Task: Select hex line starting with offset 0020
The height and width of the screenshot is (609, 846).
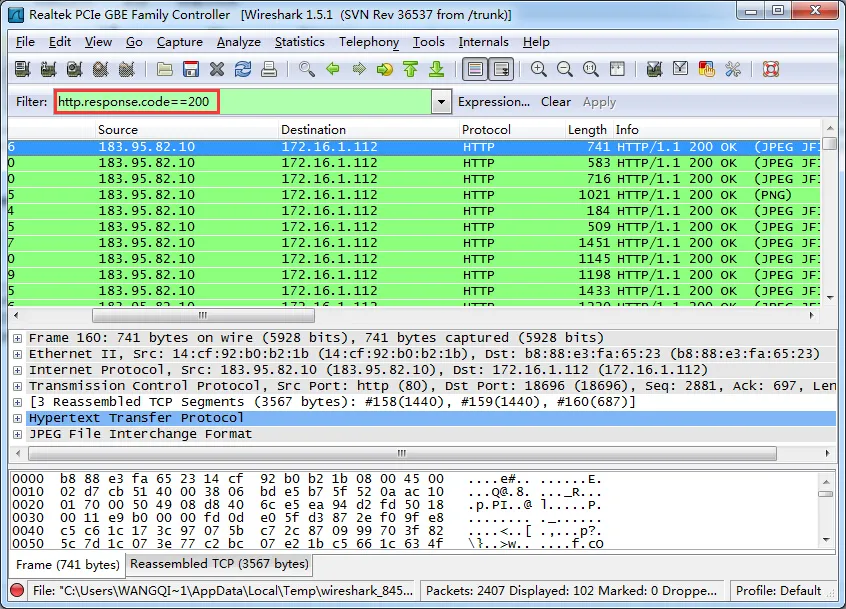Action: coord(307,505)
